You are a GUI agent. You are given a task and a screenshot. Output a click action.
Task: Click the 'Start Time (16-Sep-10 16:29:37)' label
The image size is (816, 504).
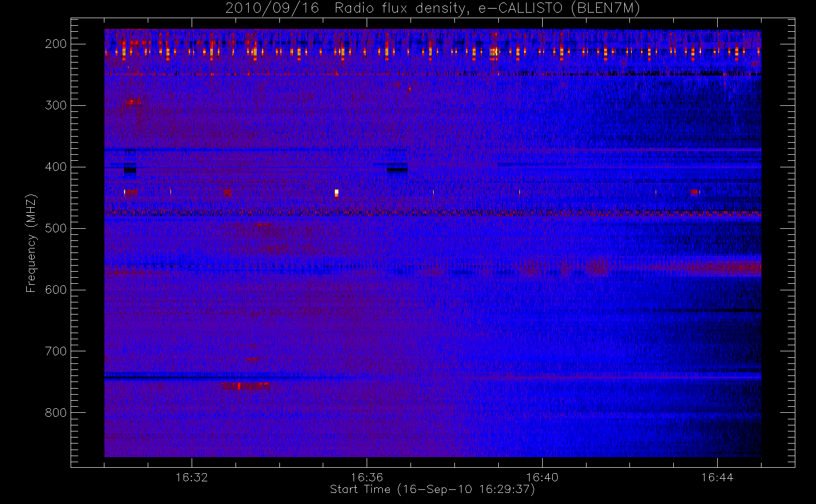pos(432,489)
